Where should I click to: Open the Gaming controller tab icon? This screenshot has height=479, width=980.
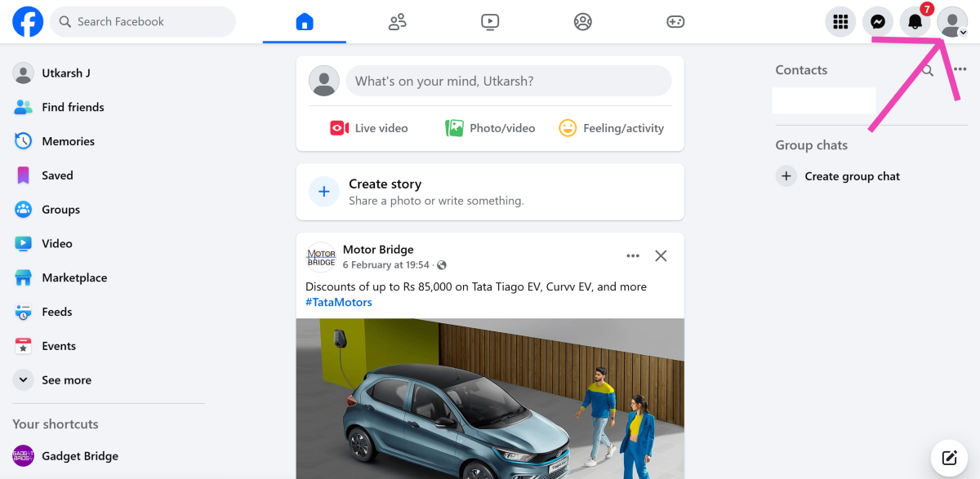[x=675, y=22]
